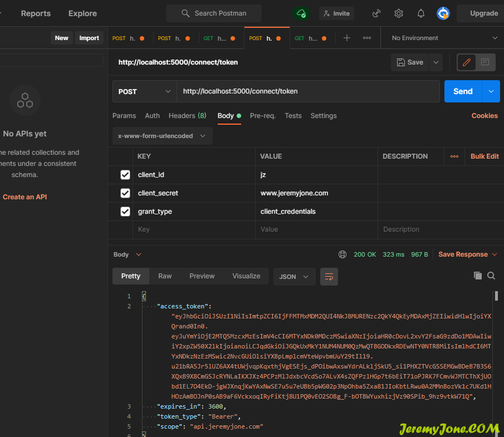The image size is (504, 437).
Task: Click the Create an API link
Action: point(25,197)
